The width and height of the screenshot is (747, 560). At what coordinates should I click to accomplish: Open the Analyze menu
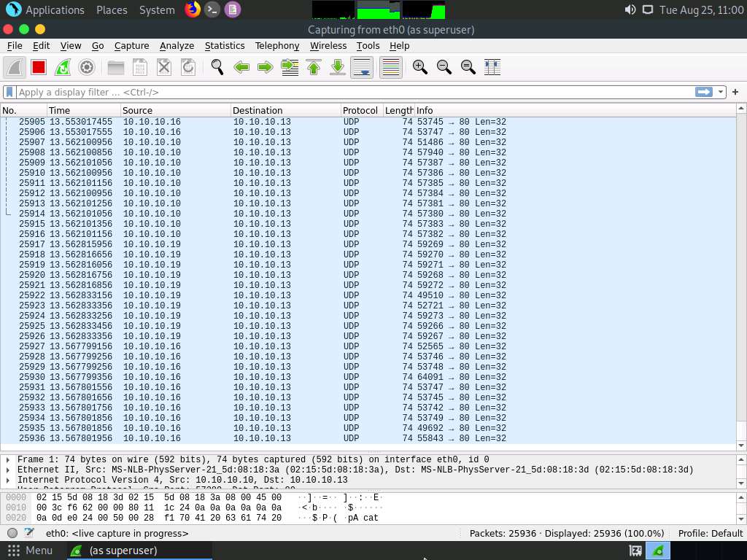point(177,46)
